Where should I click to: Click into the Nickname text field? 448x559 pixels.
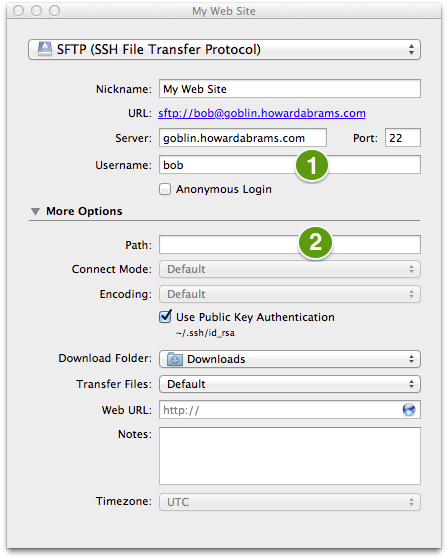290,88
